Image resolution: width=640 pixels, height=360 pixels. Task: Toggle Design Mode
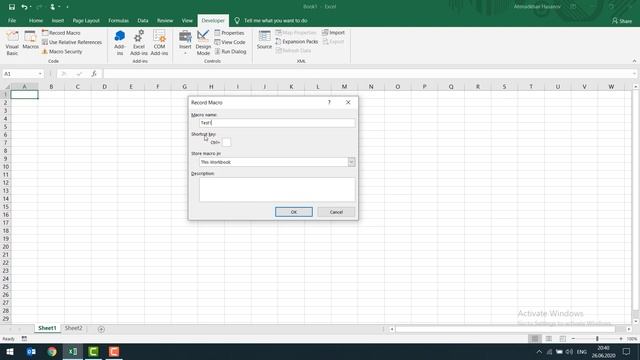click(203, 42)
